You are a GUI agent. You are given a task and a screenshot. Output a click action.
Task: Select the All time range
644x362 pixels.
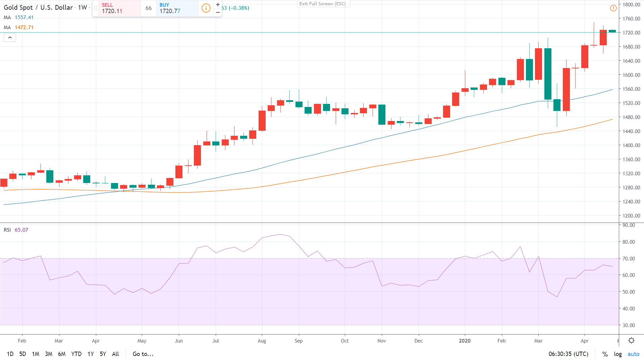pos(115,354)
